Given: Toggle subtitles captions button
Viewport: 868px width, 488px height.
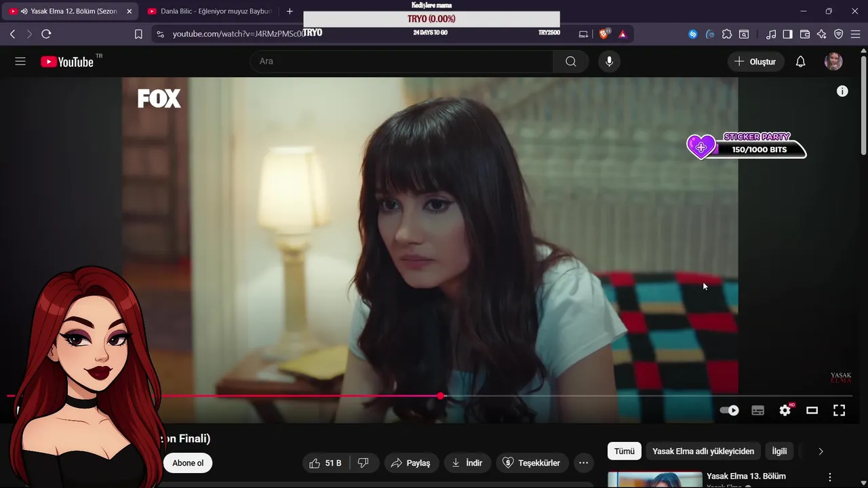Looking at the screenshot, I should (758, 410).
